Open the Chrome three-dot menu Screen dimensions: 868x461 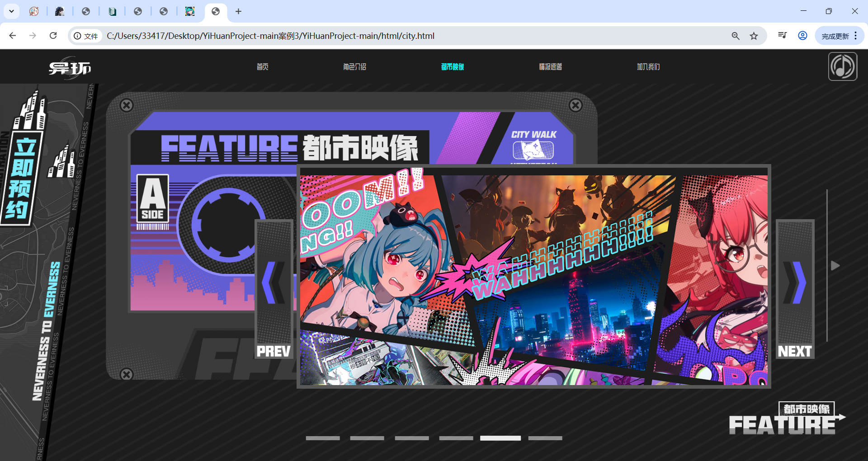point(856,36)
